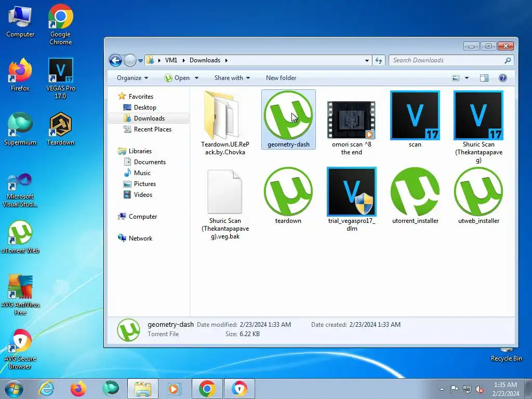Select the AVG AntiVirus Free desktop shortcut

coord(20,295)
